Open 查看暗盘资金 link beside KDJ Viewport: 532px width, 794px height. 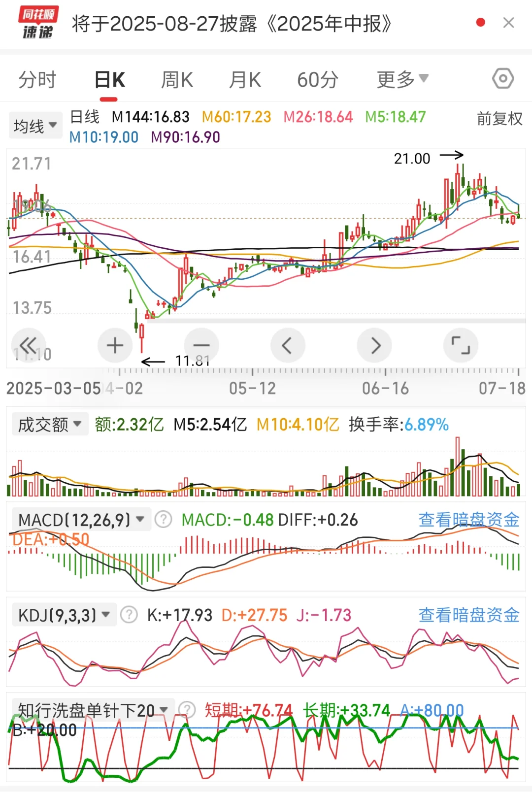tap(469, 615)
